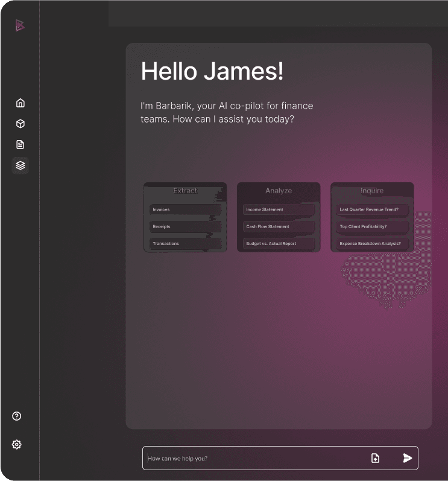
Task: Click the Barbarik logo in the sidebar
Action: pos(20,25)
